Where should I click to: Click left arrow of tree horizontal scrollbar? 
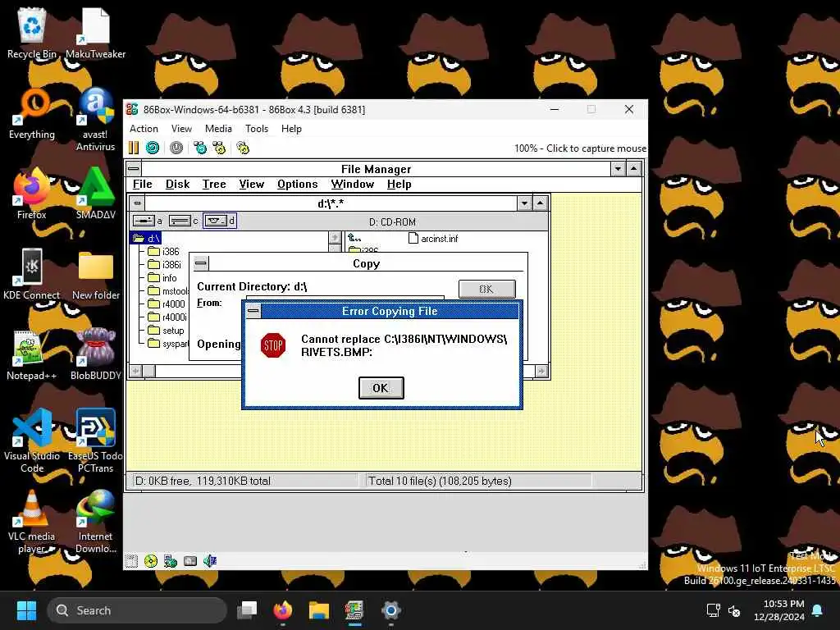pyautogui.click(x=136, y=372)
